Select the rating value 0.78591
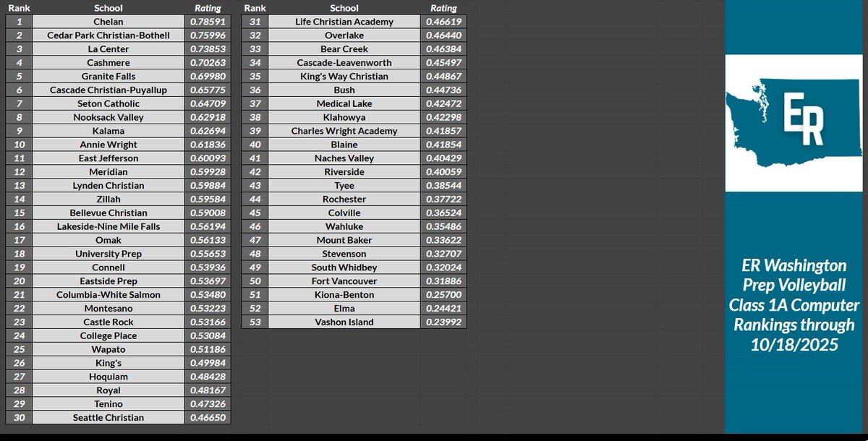Image resolution: width=868 pixels, height=441 pixels. pyautogui.click(x=208, y=22)
